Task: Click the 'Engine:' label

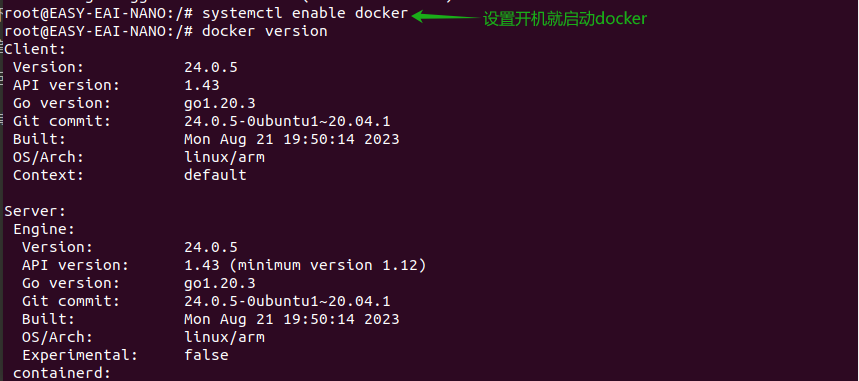Action: (44, 229)
